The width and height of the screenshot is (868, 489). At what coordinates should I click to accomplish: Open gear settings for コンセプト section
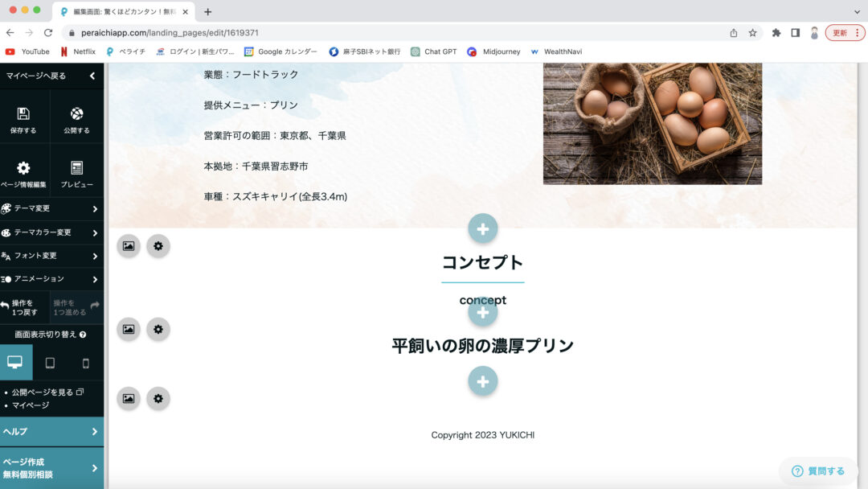158,246
